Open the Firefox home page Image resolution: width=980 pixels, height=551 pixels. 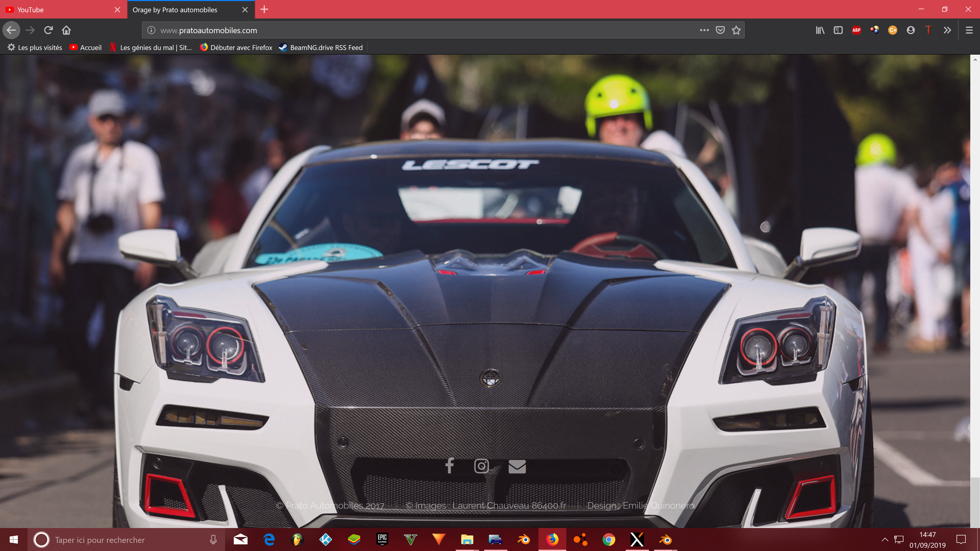pyautogui.click(x=67, y=30)
